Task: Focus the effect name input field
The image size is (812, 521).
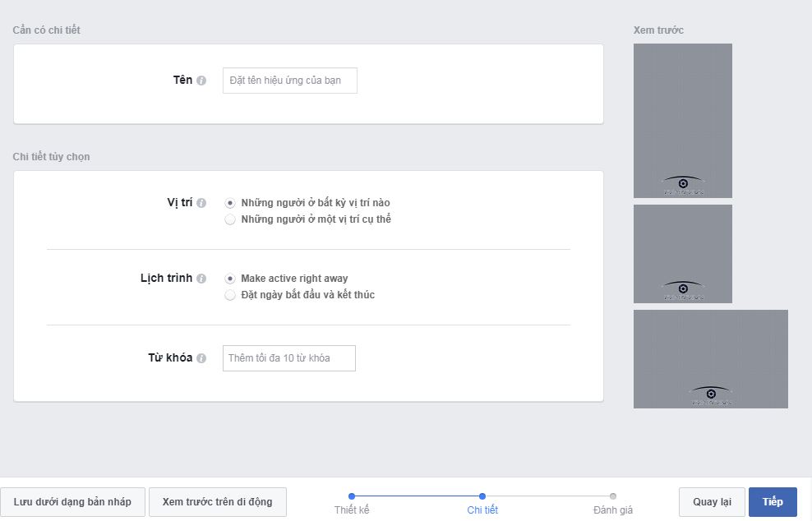Action: click(x=290, y=81)
